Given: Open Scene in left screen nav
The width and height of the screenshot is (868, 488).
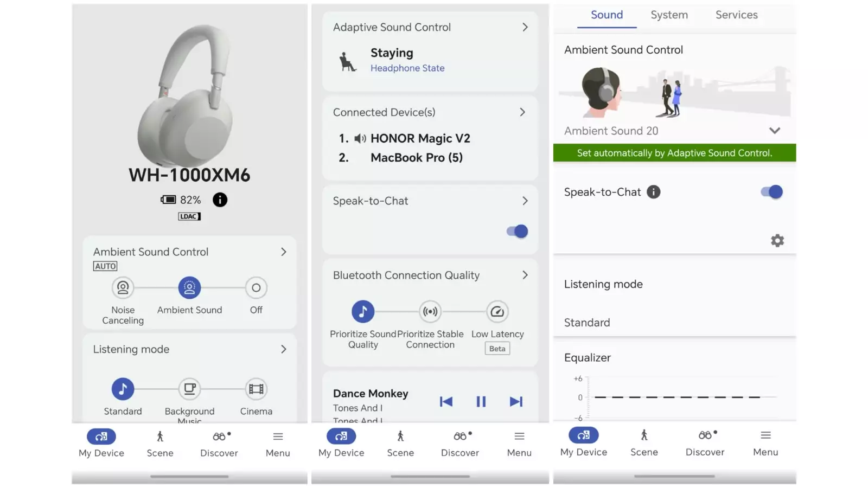Looking at the screenshot, I should [160, 444].
